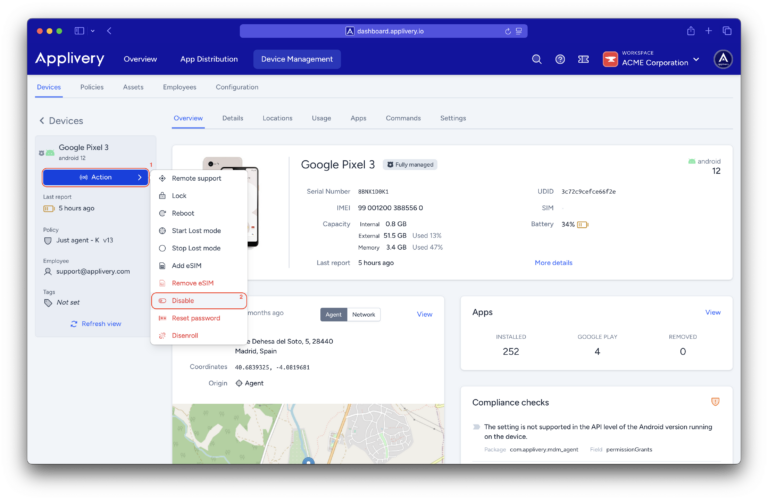
Task: Click the compliance warning shield icon
Action: coord(715,402)
